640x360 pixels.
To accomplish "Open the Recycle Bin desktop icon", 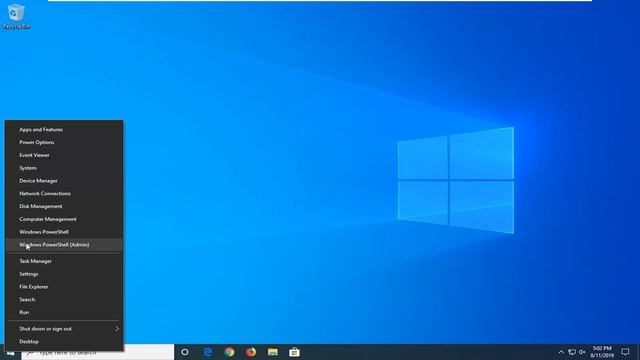I will pyautogui.click(x=16, y=16).
